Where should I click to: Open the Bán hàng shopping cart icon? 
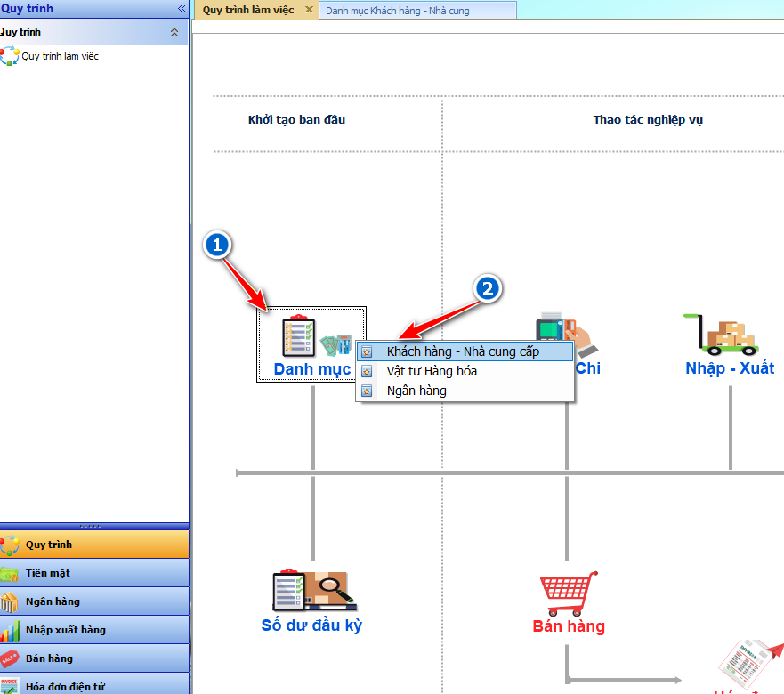coord(568,593)
